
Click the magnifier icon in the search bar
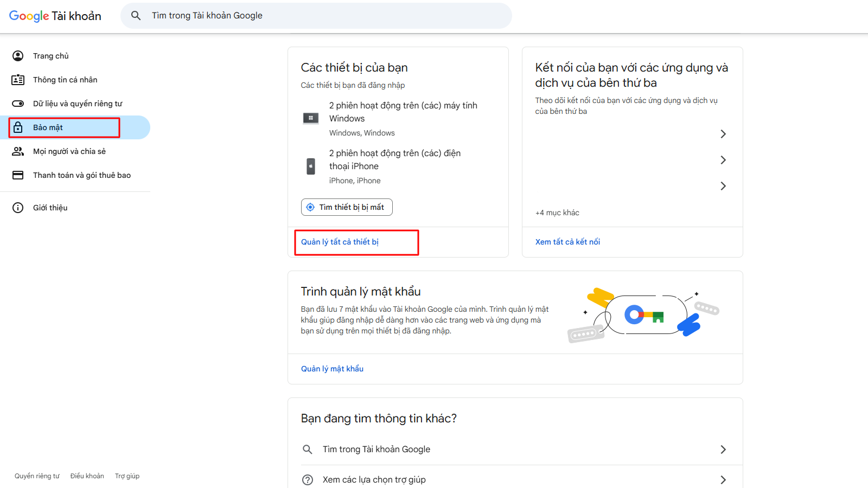pos(136,15)
